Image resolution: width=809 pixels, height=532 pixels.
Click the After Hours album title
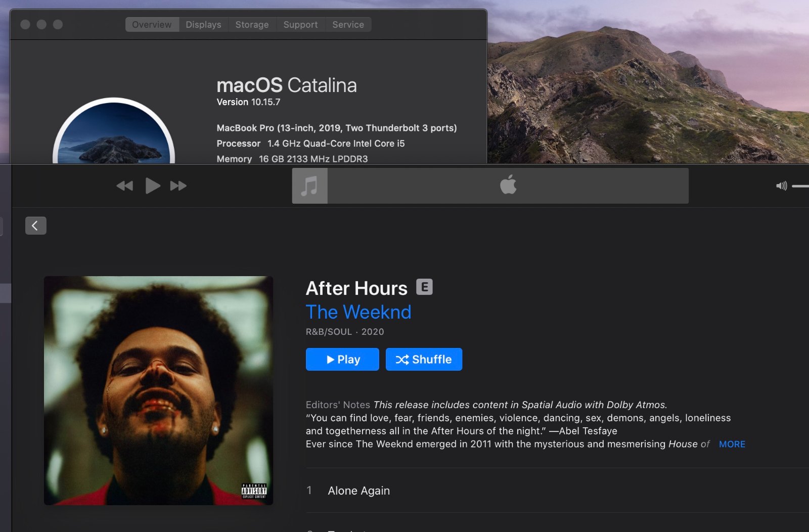click(x=356, y=288)
